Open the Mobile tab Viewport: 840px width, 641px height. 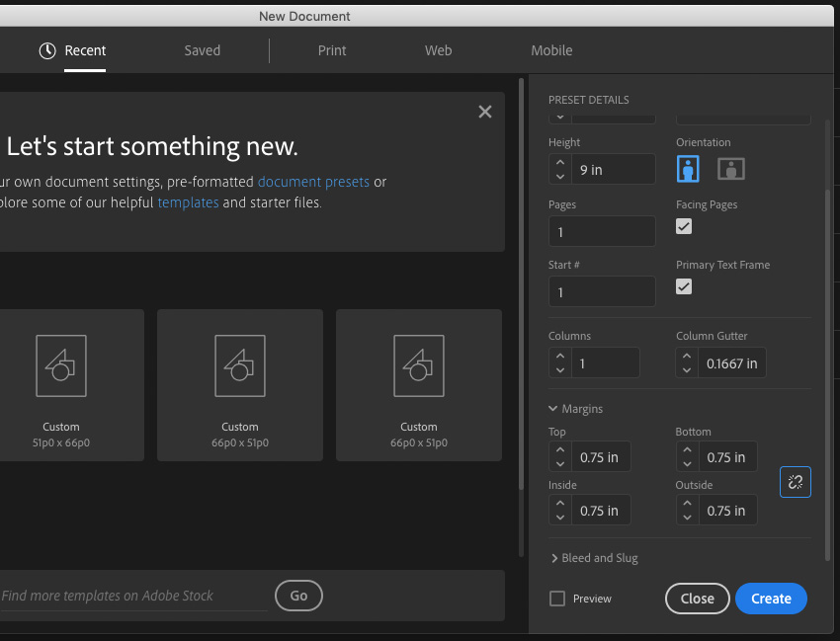click(x=551, y=50)
